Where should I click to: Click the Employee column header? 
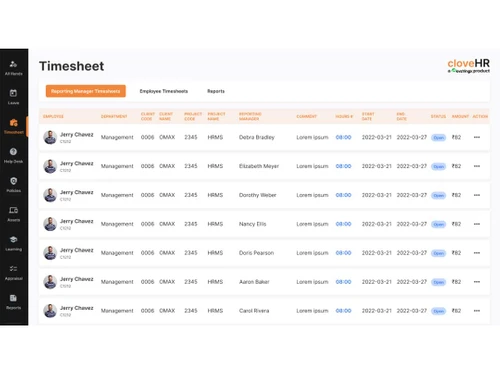tap(53, 116)
